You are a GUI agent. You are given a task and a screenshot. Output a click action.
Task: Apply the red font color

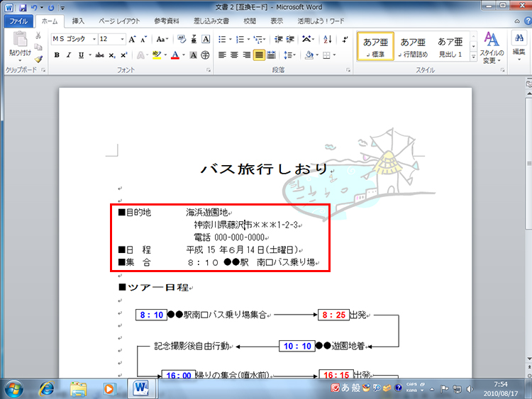point(175,55)
